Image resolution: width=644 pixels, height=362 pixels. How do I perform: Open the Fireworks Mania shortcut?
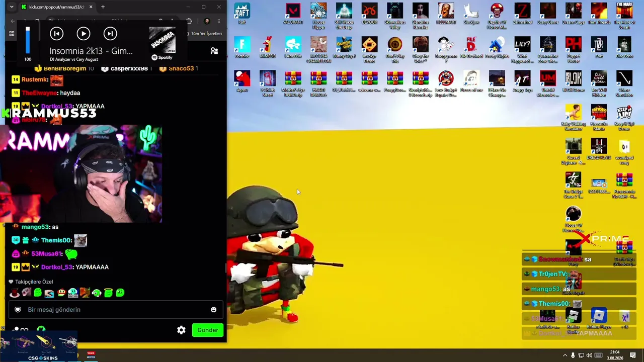coord(599,118)
